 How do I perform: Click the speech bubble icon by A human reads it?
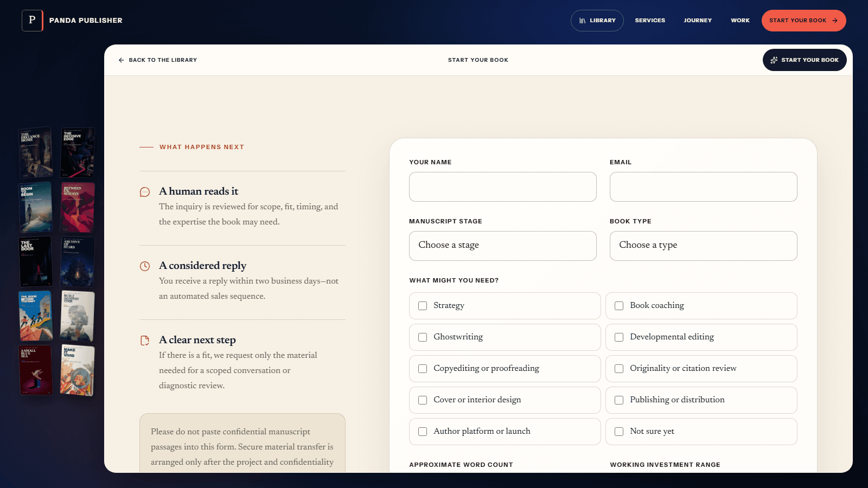[145, 192]
